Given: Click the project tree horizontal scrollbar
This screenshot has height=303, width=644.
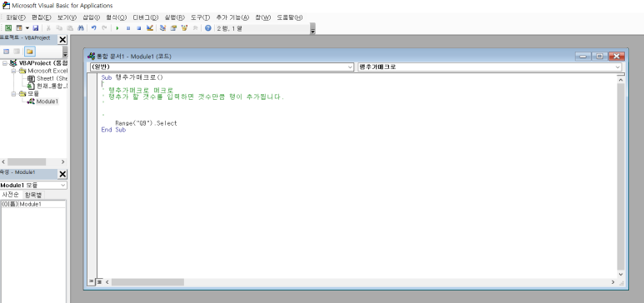Looking at the screenshot, I should pyautogui.click(x=27, y=161).
